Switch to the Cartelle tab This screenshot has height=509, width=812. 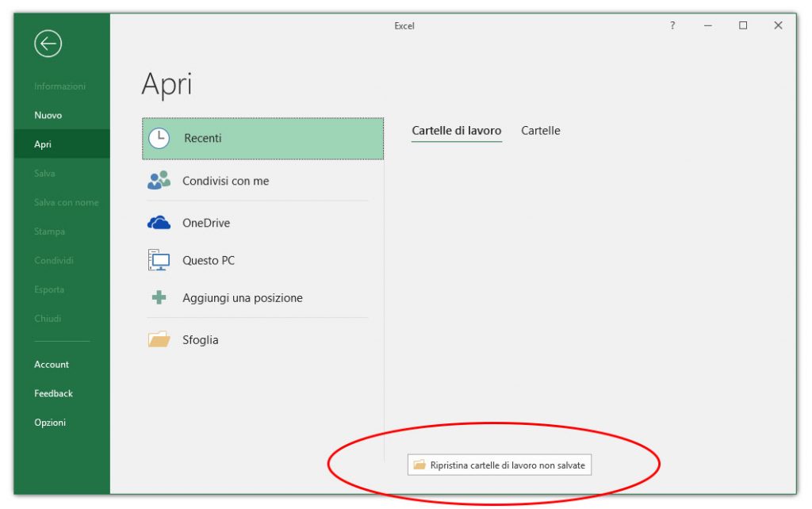(540, 131)
